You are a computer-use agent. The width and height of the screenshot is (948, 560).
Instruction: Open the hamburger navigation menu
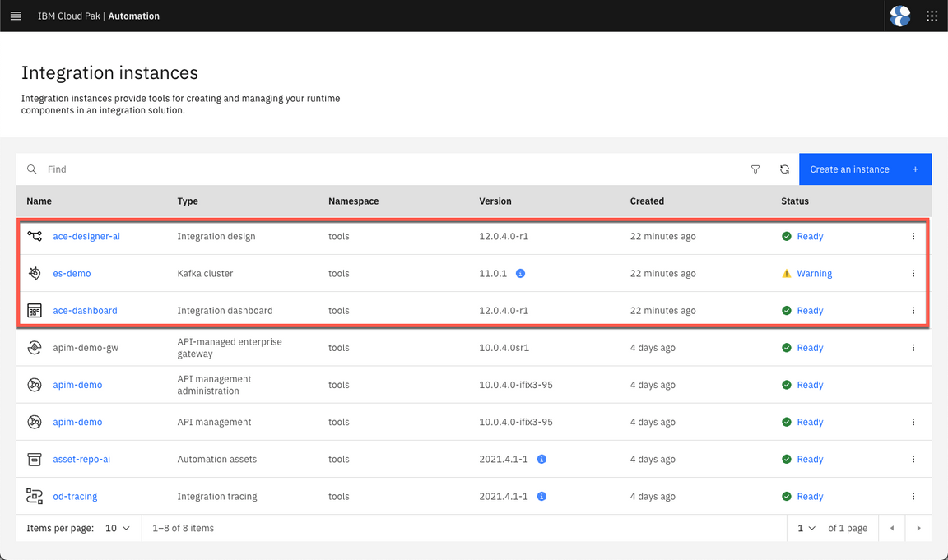tap(16, 16)
